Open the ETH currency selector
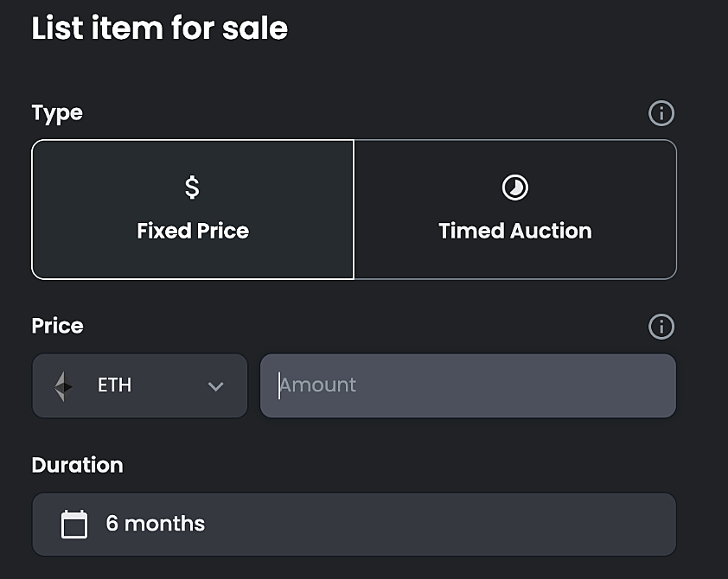Image resolution: width=728 pixels, height=579 pixels. coord(140,386)
